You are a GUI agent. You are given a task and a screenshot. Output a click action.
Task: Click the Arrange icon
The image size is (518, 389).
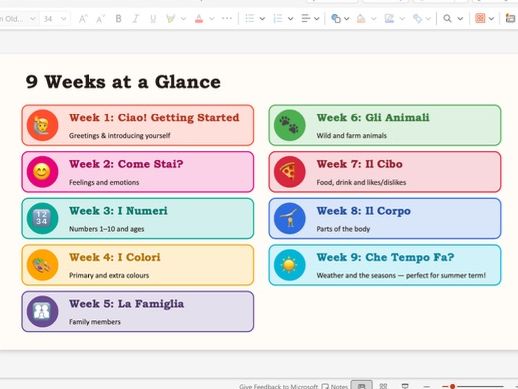[x=417, y=19]
